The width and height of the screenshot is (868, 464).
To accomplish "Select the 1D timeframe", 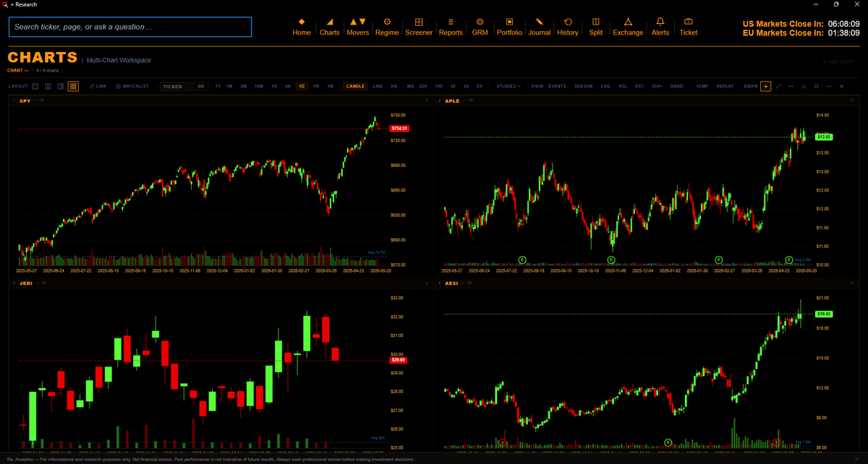I will [x=302, y=86].
